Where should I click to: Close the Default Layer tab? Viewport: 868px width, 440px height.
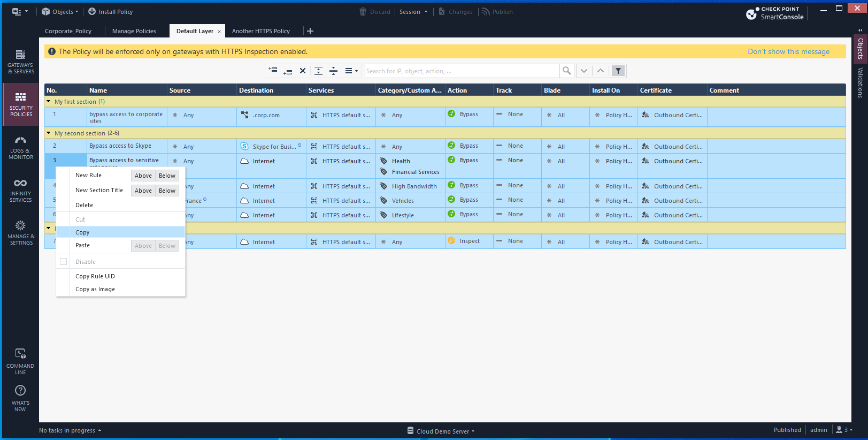[219, 32]
